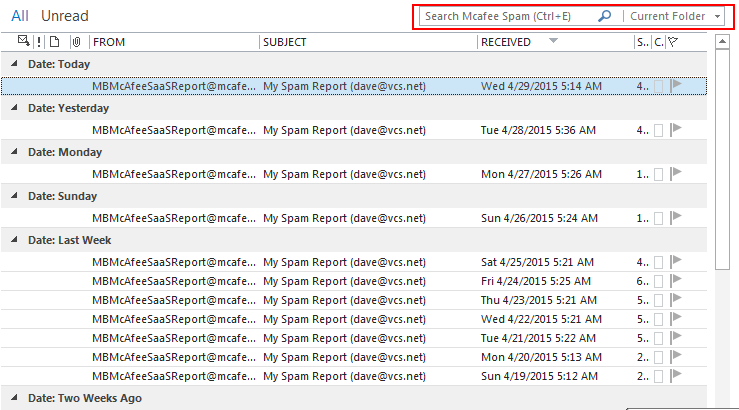Viewport: 739px width, 410px height.
Task: Flag the Mon 4/27/2015 5:26 AM message
Action: [676, 173]
